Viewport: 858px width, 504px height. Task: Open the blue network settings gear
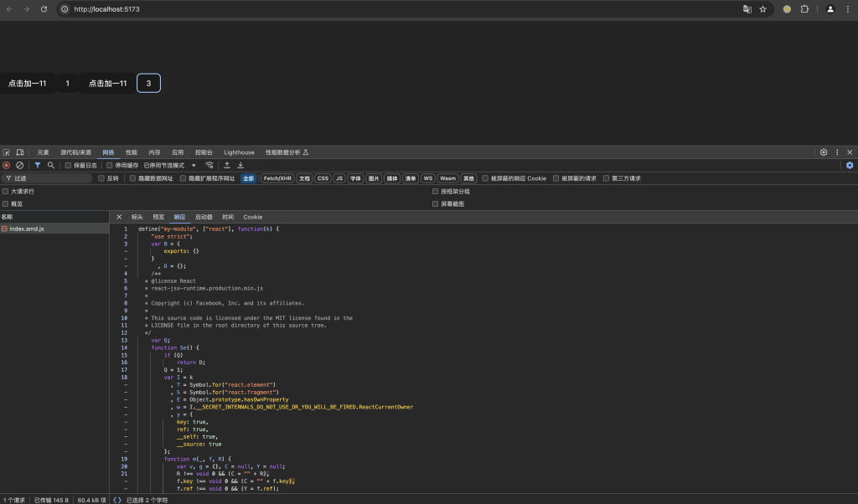tap(850, 165)
